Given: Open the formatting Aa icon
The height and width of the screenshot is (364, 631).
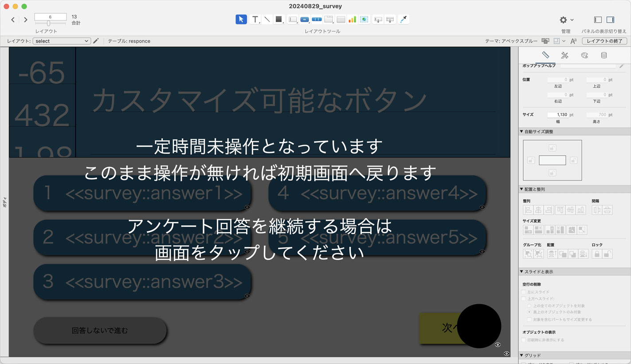Looking at the screenshot, I should 573,41.
